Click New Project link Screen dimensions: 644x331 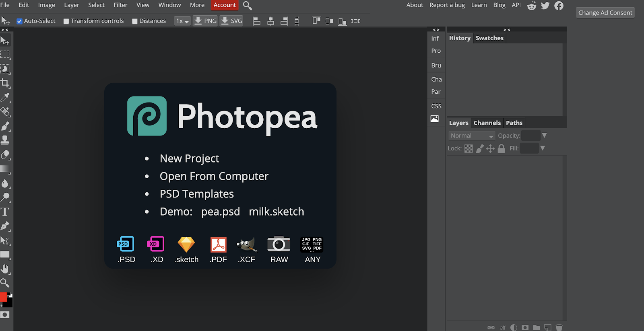coord(189,158)
